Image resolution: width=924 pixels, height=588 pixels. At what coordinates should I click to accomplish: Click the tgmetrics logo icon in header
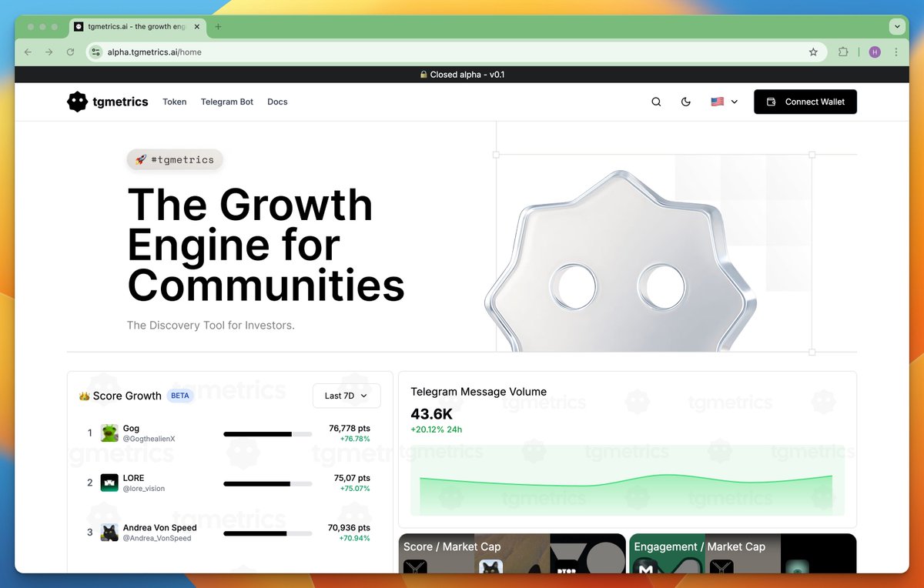77,102
